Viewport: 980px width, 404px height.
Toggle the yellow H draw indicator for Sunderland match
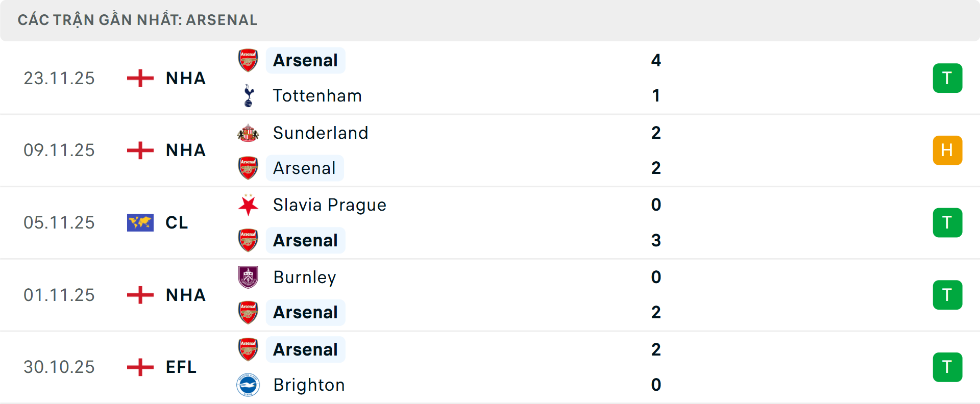coord(948,150)
